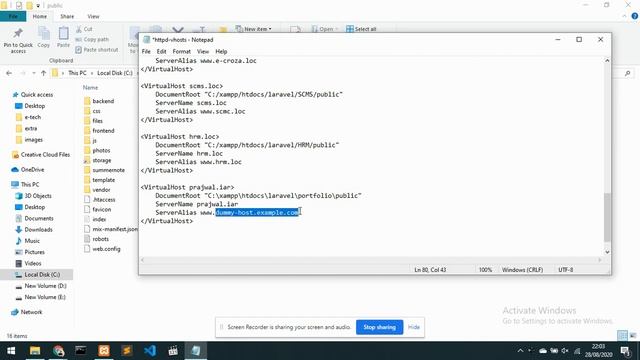Open Notepad's File menu
This screenshot has height=360, width=640.
point(146,51)
